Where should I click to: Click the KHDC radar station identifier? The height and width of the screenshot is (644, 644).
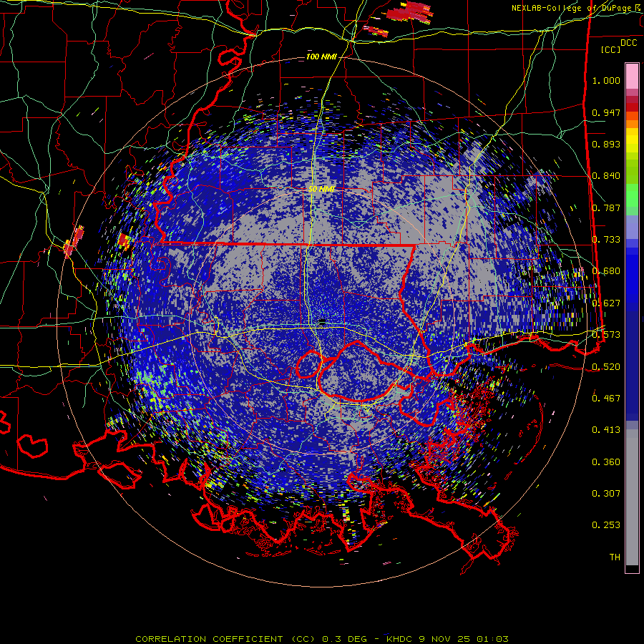pyautogui.click(x=401, y=639)
